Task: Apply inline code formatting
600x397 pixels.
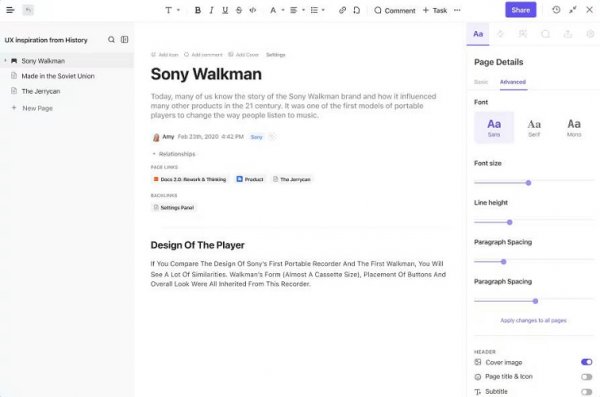Action: click(x=253, y=10)
